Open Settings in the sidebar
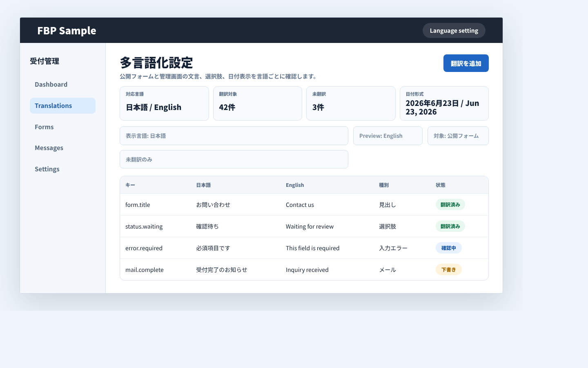The height and width of the screenshot is (368, 588). click(x=62, y=169)
